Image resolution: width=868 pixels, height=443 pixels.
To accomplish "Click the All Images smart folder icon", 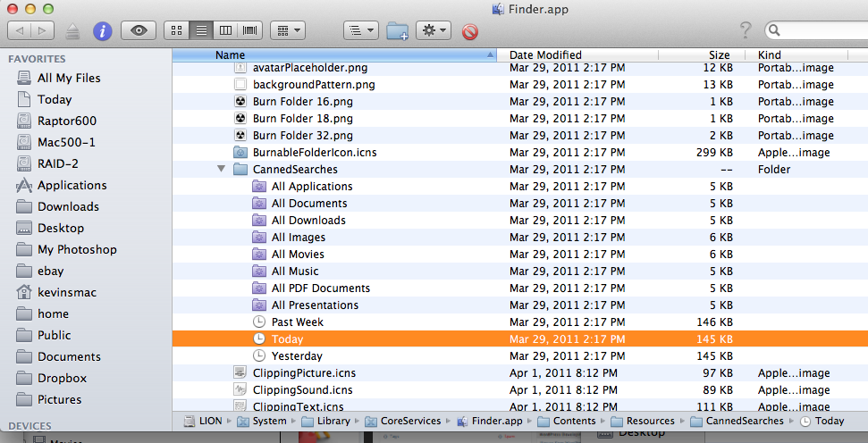I will pyautogui.click(x=259, y=238).
